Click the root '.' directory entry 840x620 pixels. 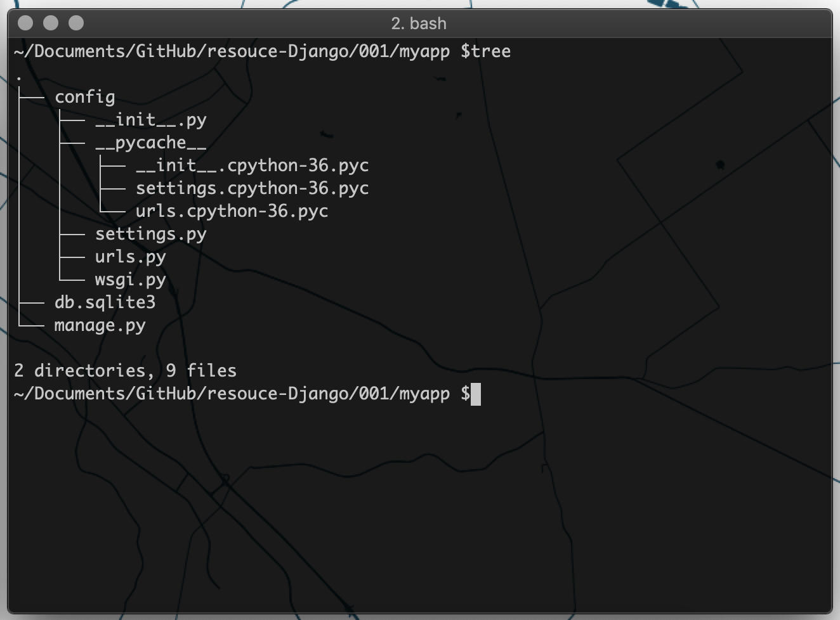click(x=19, y=78)
